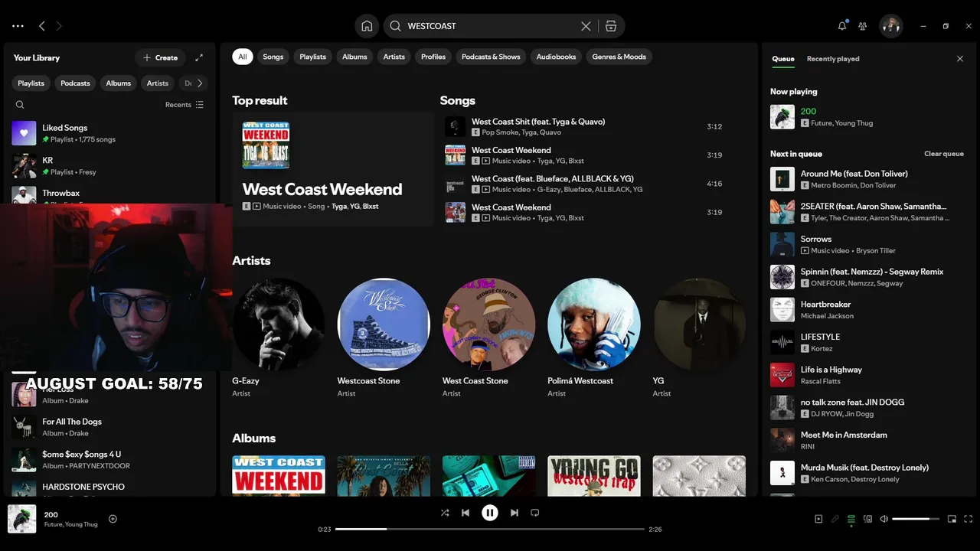Filter results by Albums
Screen dimensions: 980x551
click(x=354, y=57)
